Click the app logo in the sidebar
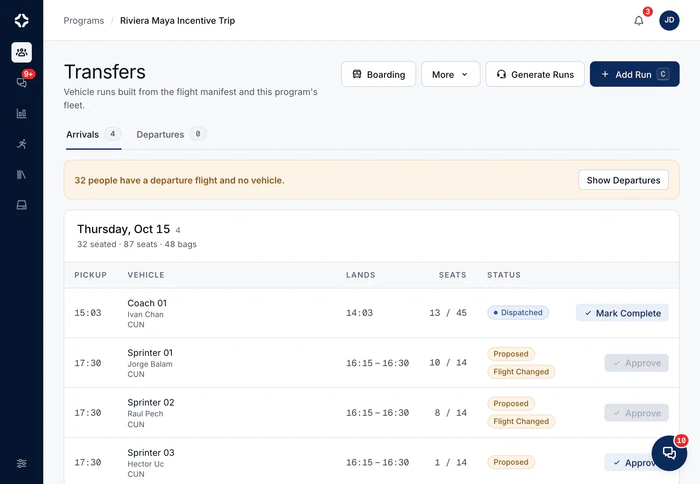 tap(21, 21)
